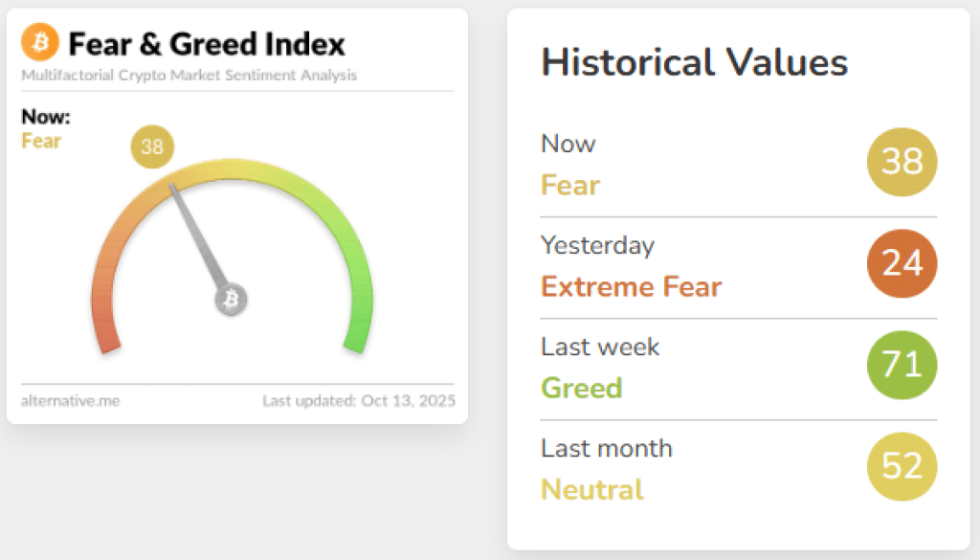Select the Neutral label under Last month
Screen dimensions: 980x560
[591, 489]
